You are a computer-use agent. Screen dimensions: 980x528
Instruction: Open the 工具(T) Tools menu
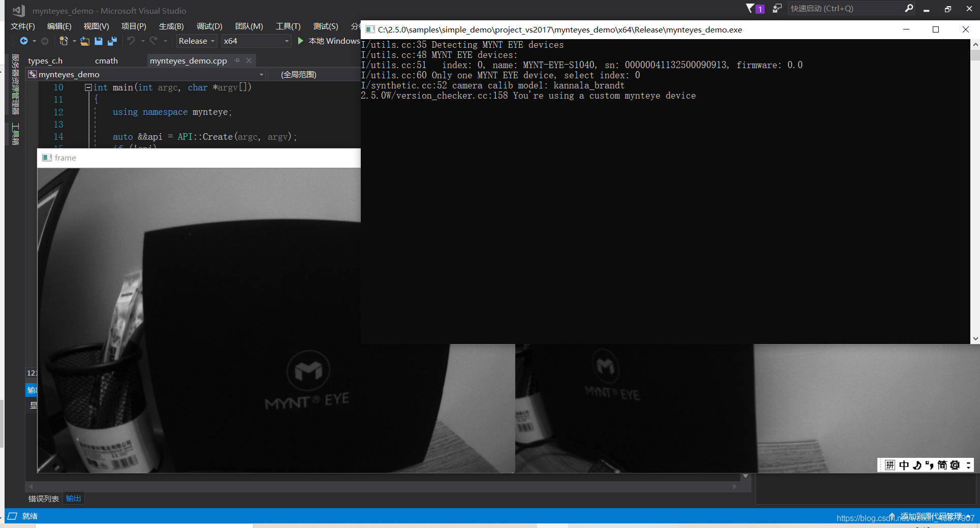coord(288,26)
